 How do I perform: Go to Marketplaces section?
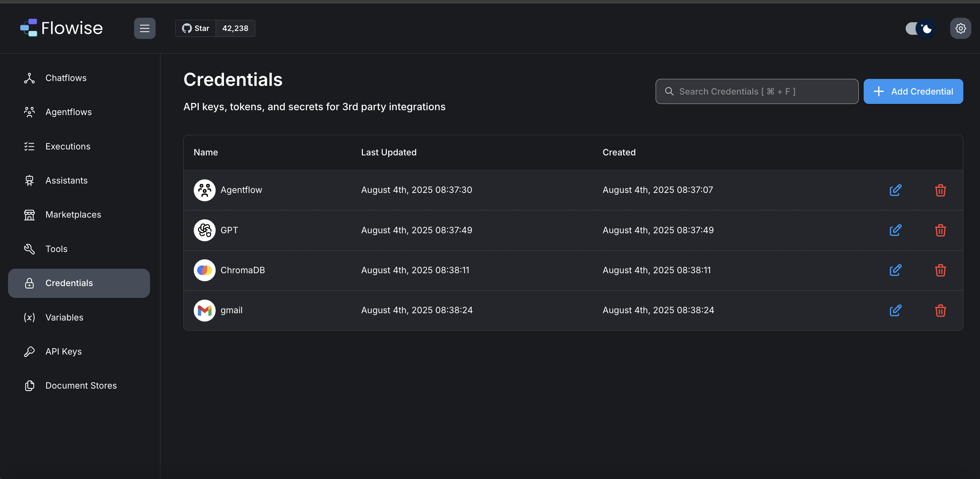coord(73,215)
